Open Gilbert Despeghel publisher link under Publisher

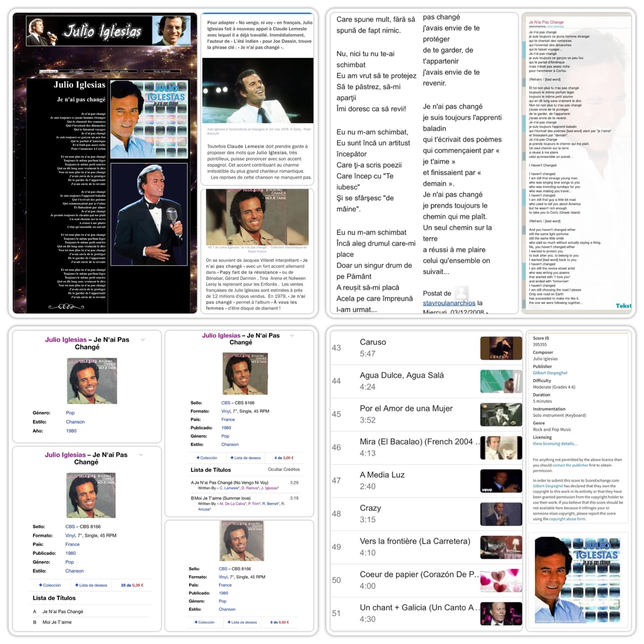click(x=550, y=373)
